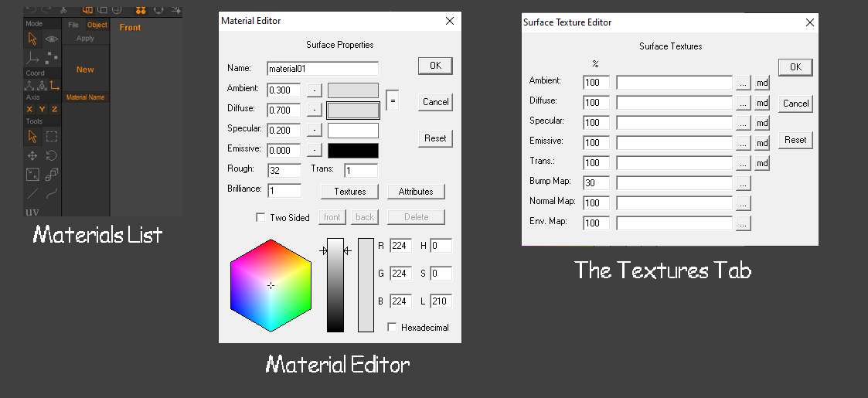
Task: Toggle the Z axis constraint
Action: (x=55, y=109)
